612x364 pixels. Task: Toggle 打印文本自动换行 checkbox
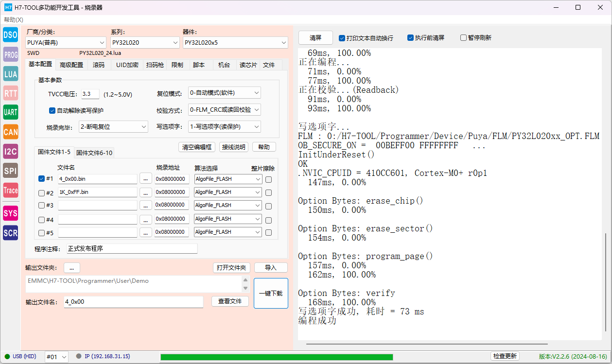[x=342, y=38]
